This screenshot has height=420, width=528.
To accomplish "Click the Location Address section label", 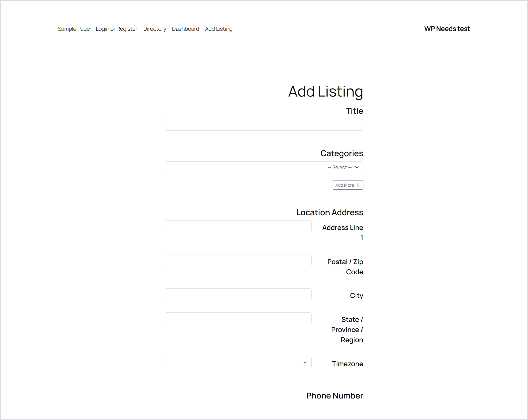I will [330, 212].
